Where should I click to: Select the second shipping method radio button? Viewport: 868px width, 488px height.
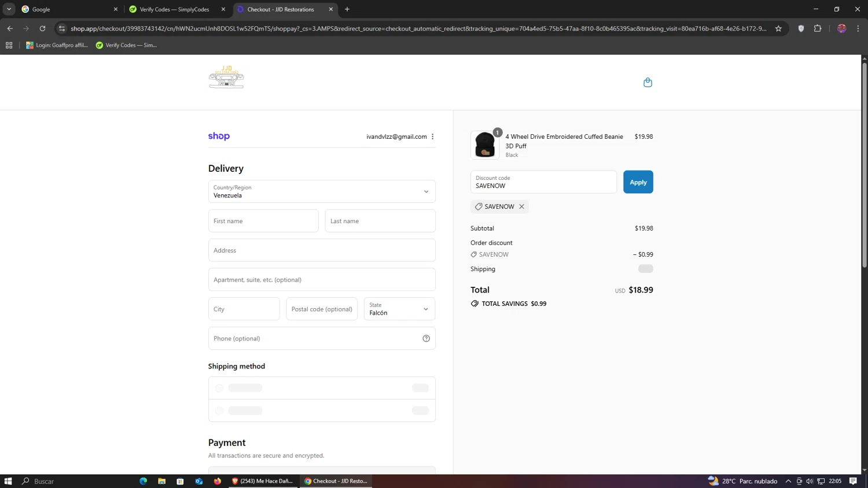pyautogui.click(x=219, y=411)
